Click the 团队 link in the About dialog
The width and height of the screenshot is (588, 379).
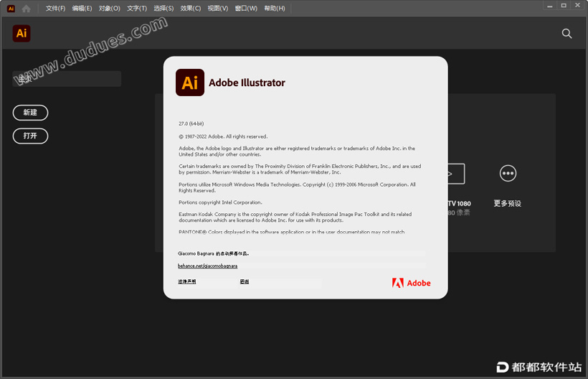point(245,281)
